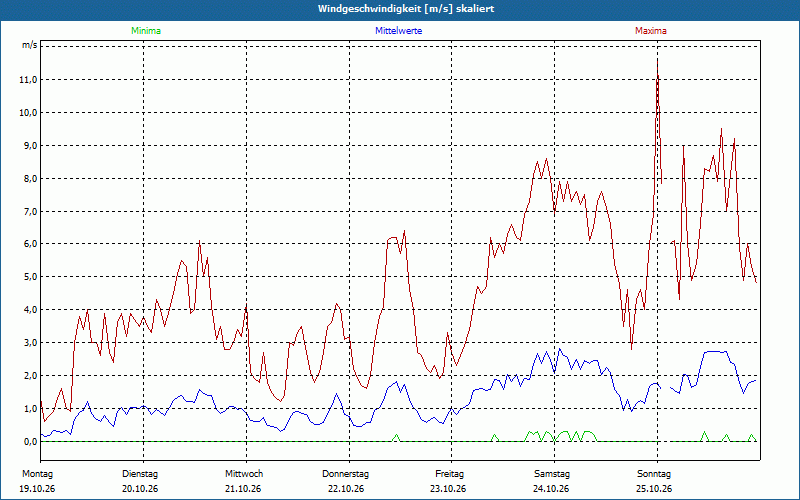The width and height of the screenshot is (800, 500).
Task: Select the Mittwoch axis label
Action: pyautogui.click(x=244, y=474)
